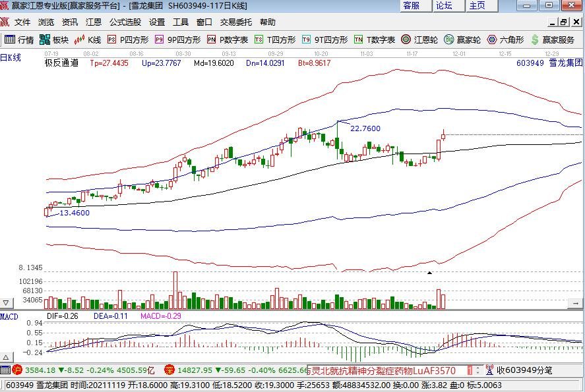Image resolution: width=585 pixels, height=392 pixels.
Task: Open the 9P四方形 tool
Action: click(x=177, y=40)
